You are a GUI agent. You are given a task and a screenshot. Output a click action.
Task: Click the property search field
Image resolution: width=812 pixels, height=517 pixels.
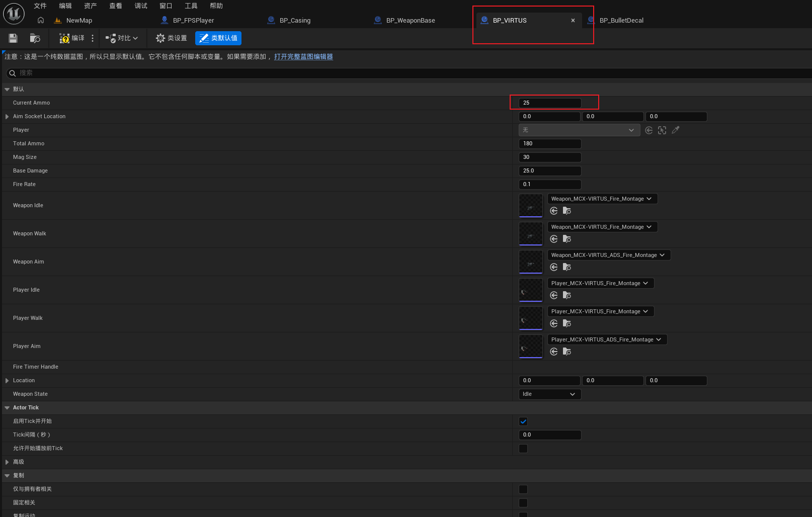[x=408, y=73]
